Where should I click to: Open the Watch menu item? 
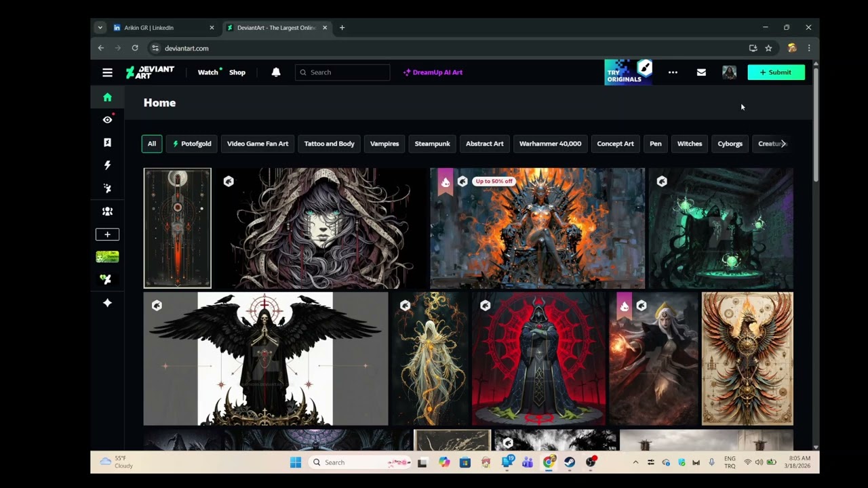click(208, 73)
